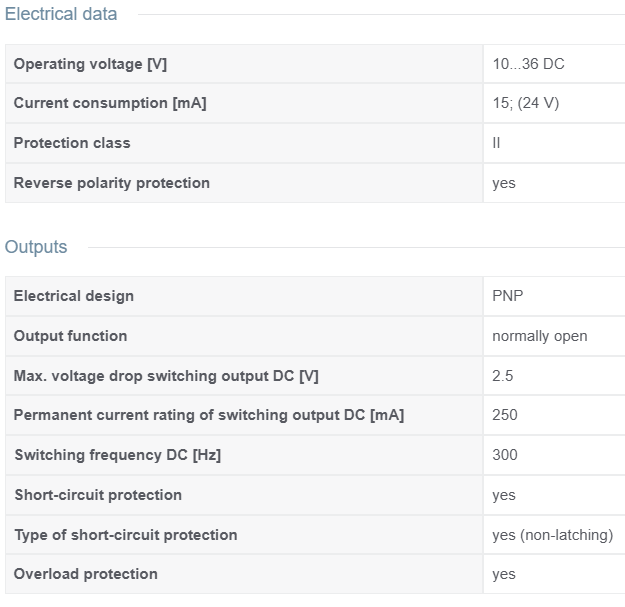Viewport: 625px width, 607px height.
Task: Click the 2.5 voltage drop value
Action: coord(503,376)
